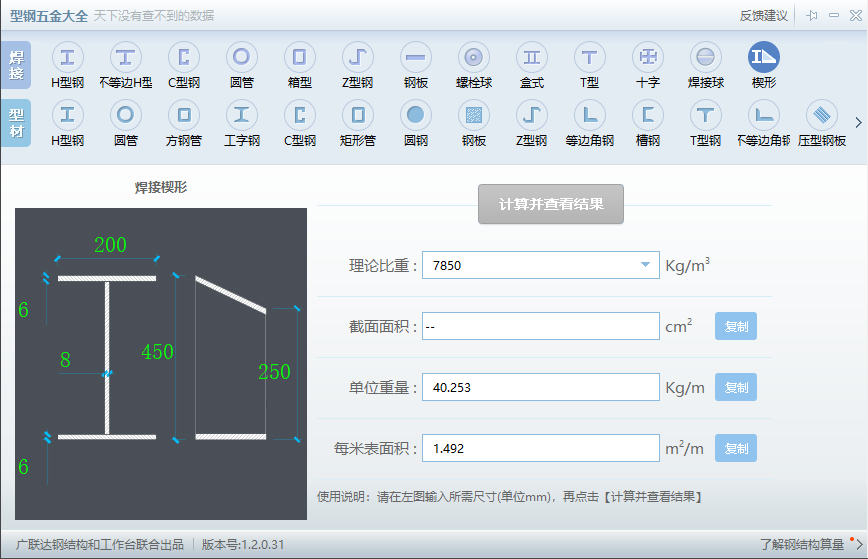
Task: Click the 单位重量 field showing 40.253
Action: [541, 387]
